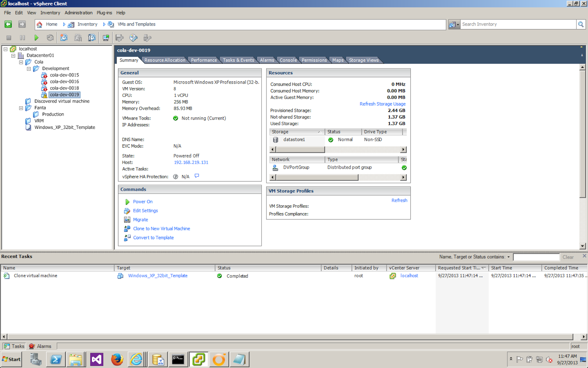Select Clone to New Virtual Machine command

point(161,229)
